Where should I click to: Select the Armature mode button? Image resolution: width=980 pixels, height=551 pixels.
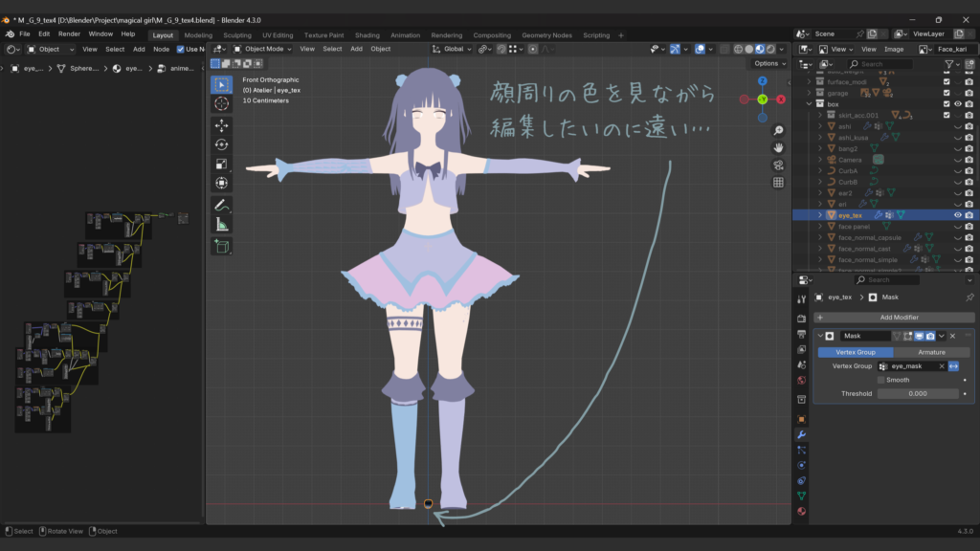[x=931, y=352]
